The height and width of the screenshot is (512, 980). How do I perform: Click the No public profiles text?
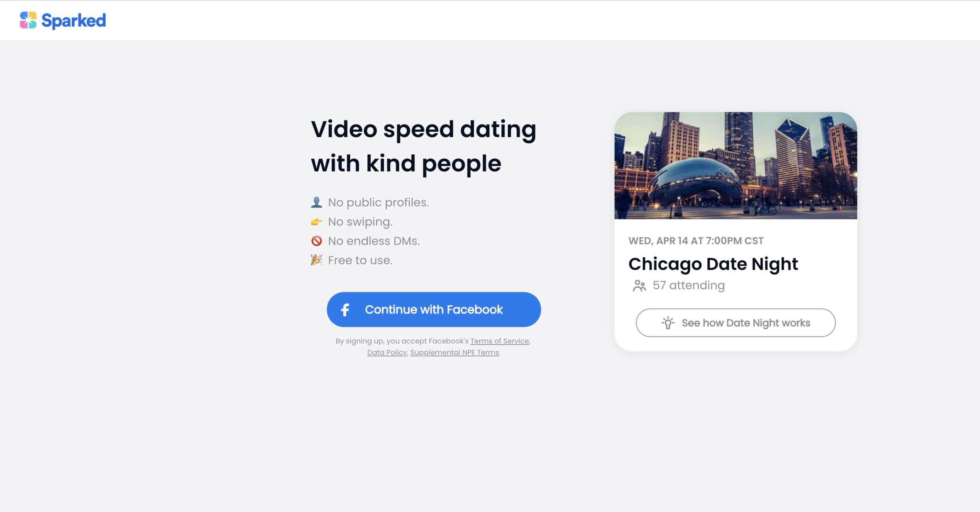click(x=378, y=203)
